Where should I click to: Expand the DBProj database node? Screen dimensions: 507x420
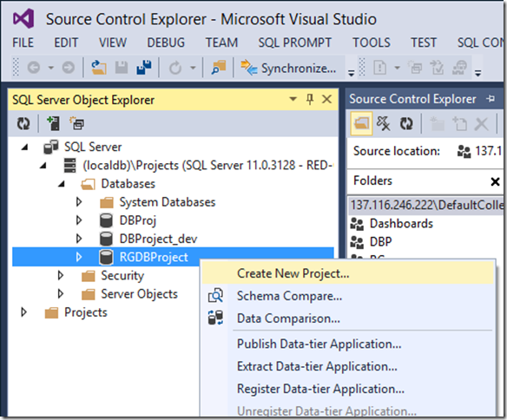click(79, 220)
